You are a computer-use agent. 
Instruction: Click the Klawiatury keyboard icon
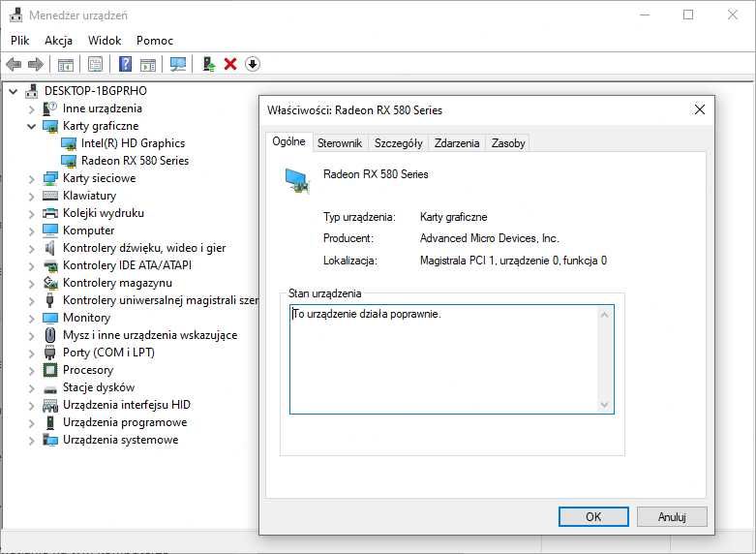50,196
